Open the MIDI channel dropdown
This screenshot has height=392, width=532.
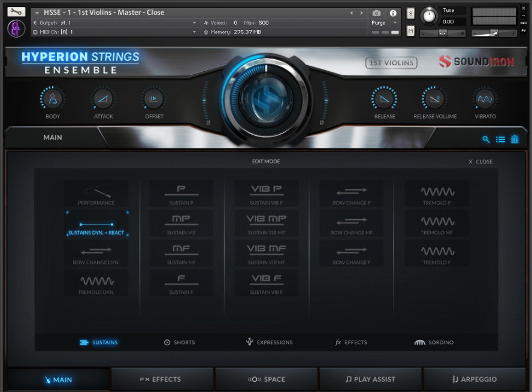194,32
